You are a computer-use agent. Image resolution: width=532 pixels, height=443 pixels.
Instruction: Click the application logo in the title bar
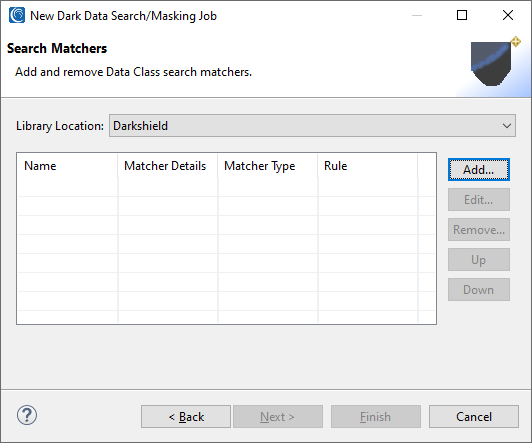17,15
